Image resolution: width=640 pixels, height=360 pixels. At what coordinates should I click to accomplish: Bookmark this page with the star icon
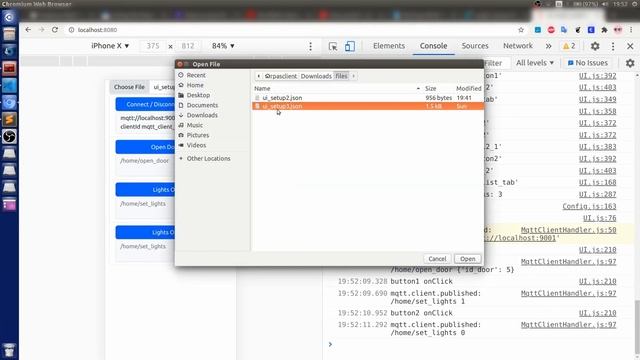click(521, 30)
